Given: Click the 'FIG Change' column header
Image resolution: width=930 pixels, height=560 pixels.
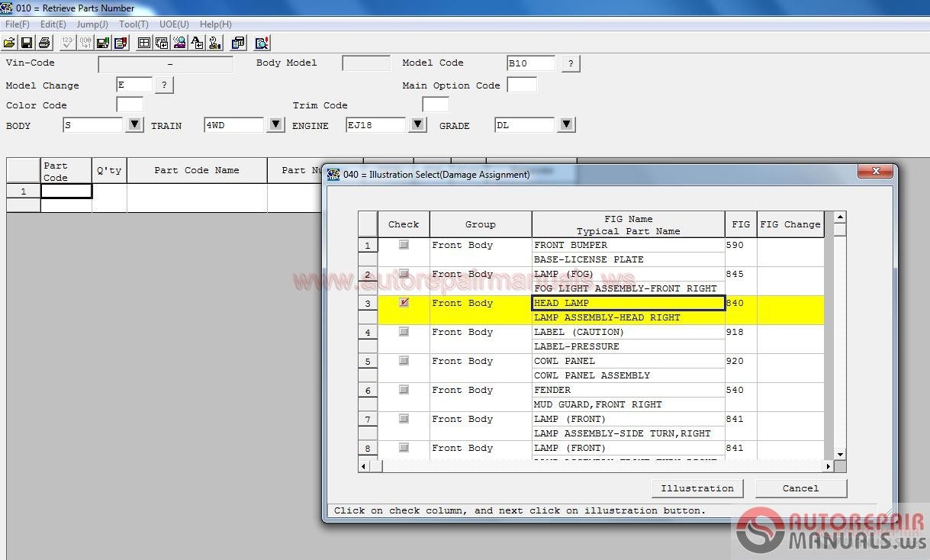Looking at the screenshot, I should [x=790, y=224].
